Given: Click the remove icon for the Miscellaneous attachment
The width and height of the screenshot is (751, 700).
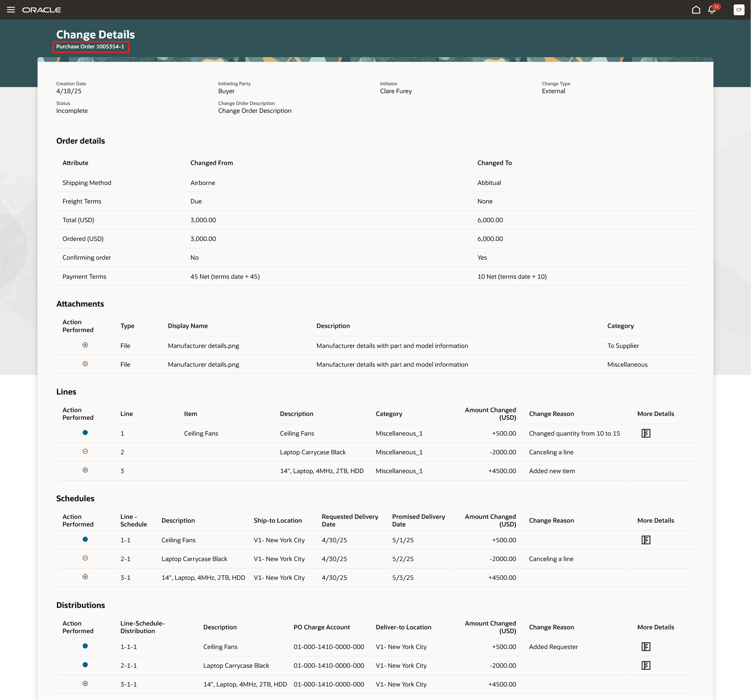Looking at the screenshot, I should point(86,364).
